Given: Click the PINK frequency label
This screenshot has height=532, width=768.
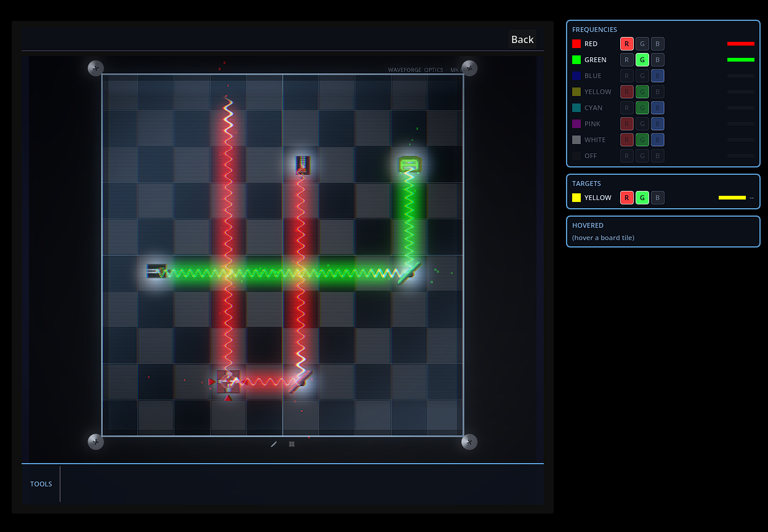Looking at the screenshot, I should click(592, 124).
